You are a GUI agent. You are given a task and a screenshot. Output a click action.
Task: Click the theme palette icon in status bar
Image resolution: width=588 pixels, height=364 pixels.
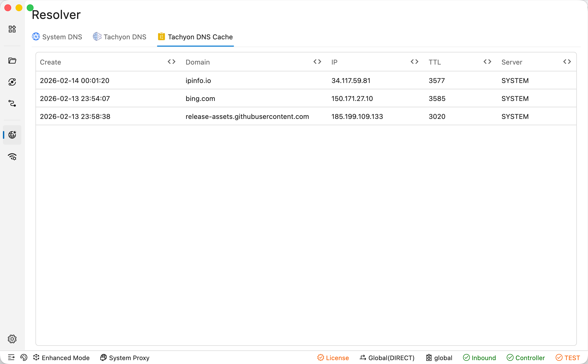24,357
